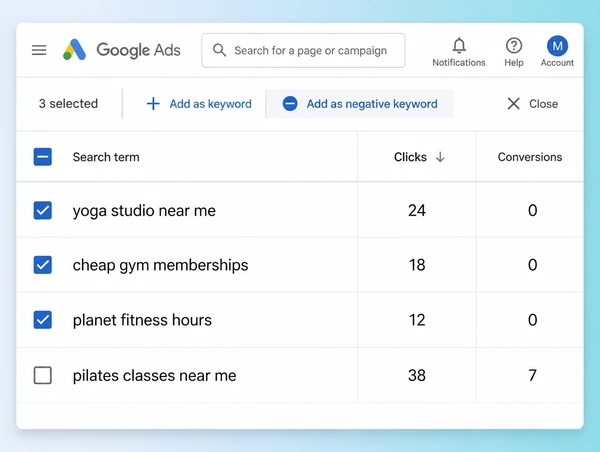Click the Help label text
The height and width of the screenshot is (452, 600).
(514, 62)
